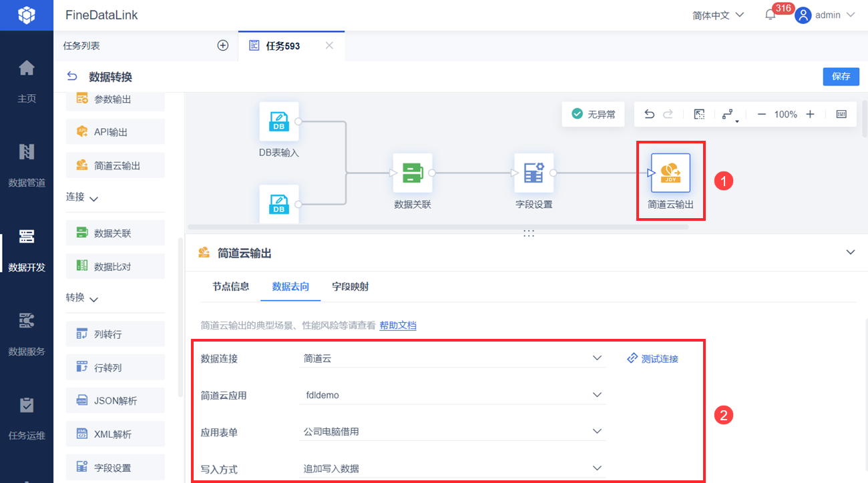Open 任务运维 in the left sidebar
This screenshot has width=868, height=483.
click(27, 418)
